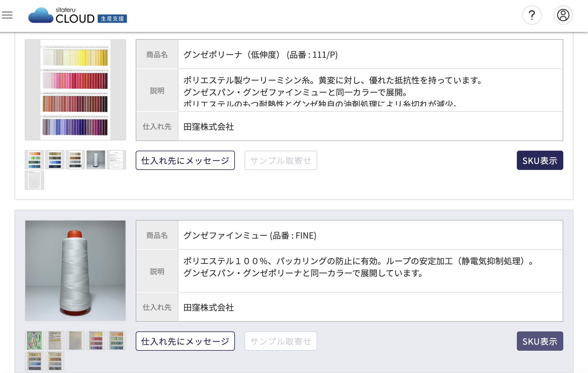Viewport: 588px width, 373px height.
Task: Click SKU表示 for グンゼファインミュー product
Action: point(539,341)
